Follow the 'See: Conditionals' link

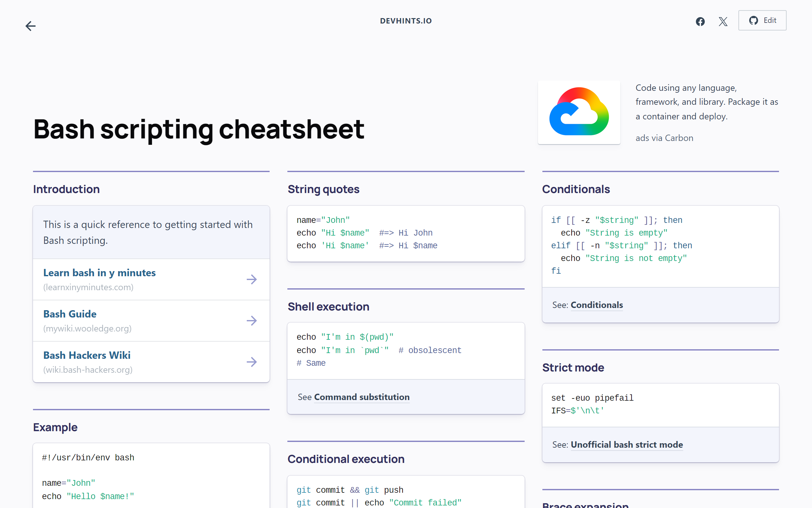point(597,305)
